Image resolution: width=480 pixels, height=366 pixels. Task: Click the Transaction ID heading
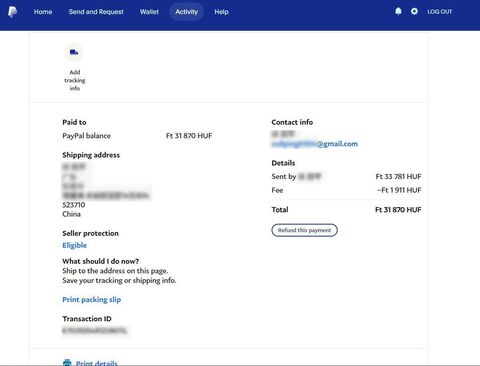87,319
